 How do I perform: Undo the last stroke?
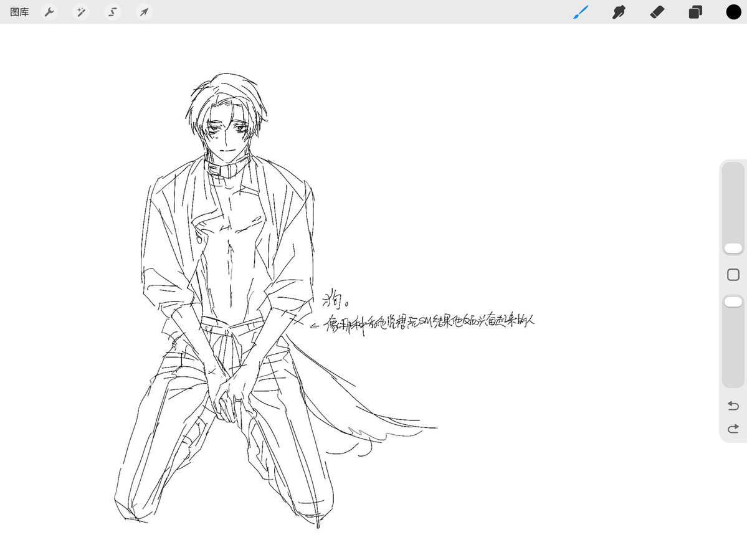point(733,406)
